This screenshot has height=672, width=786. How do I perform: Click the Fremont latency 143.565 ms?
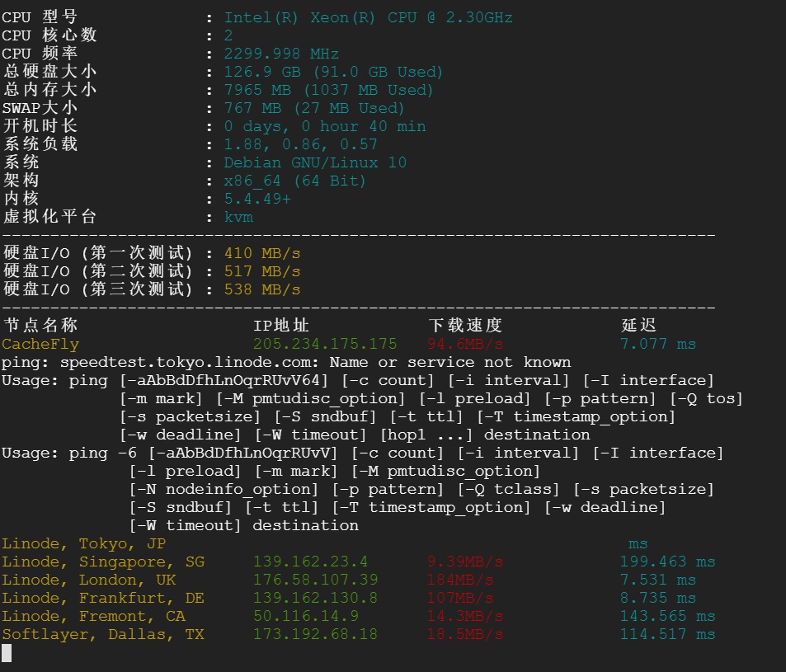pyautogui.click(x=667, y=616)
